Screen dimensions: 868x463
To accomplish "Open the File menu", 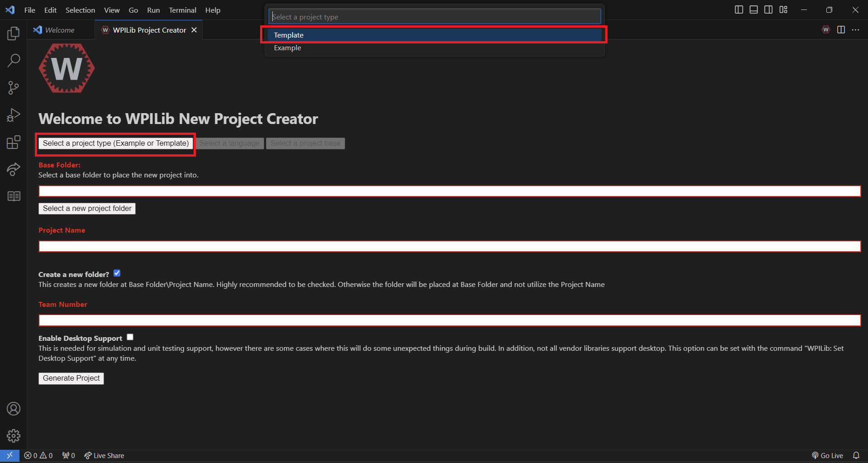I will tap(30, 10).
